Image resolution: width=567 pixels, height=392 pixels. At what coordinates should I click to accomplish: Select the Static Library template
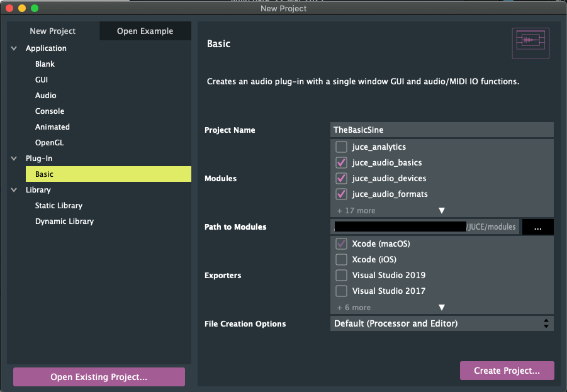pyautogui.click(x=59, y=205)
